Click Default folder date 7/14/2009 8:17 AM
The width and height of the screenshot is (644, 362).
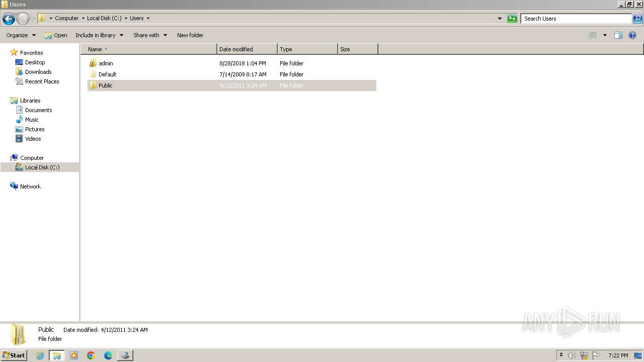(243, 74)
